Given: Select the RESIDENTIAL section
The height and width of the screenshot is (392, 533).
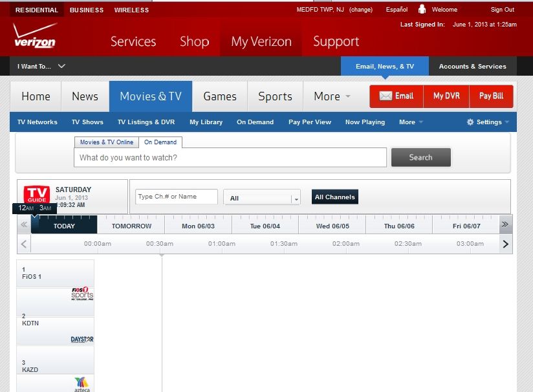Looking at the screenshot, I should pos(37,10).
